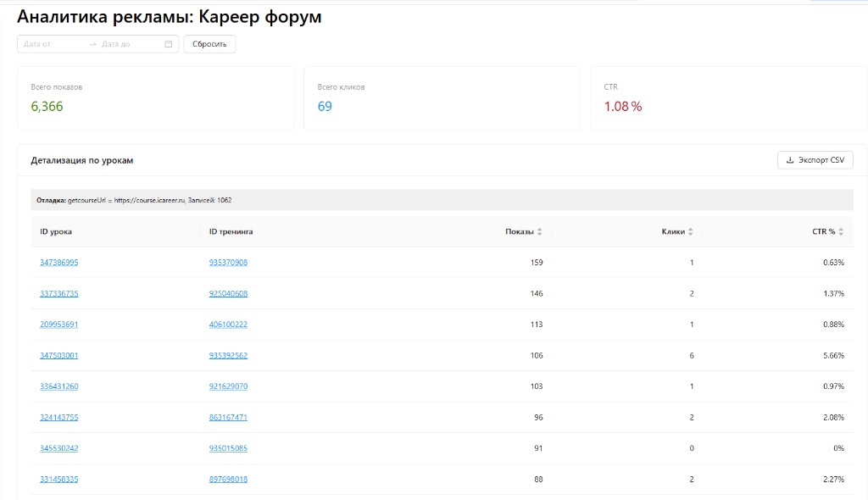
Task: Open training link 863167471
Action: (228, 418)
